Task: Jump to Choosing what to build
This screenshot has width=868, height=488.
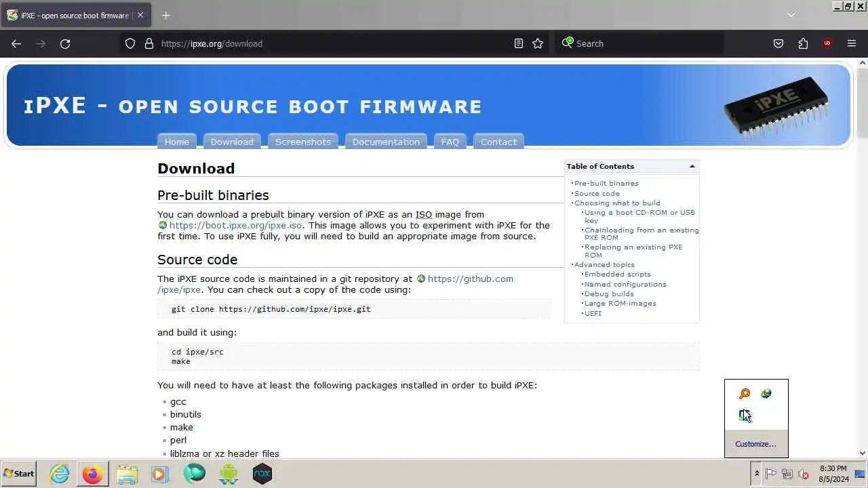Action: coord(617,203)
